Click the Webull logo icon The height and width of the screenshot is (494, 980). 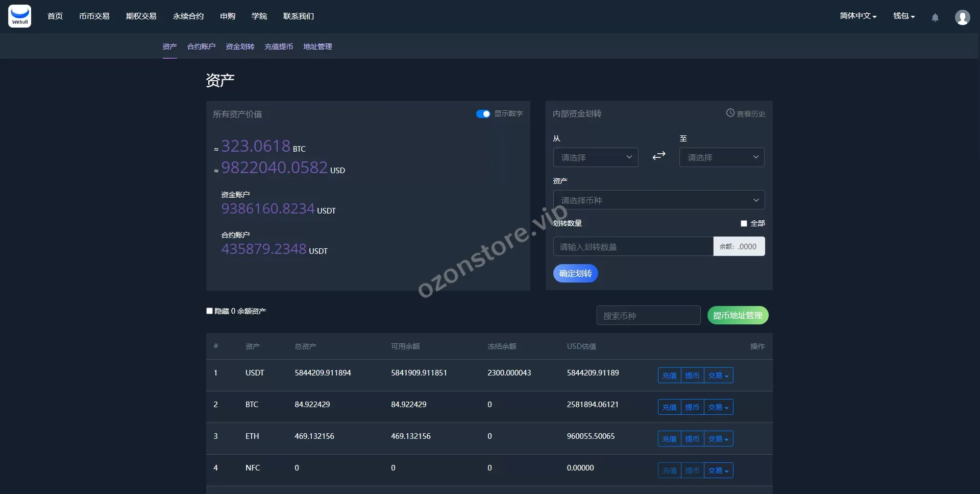[x=19, y=16]
